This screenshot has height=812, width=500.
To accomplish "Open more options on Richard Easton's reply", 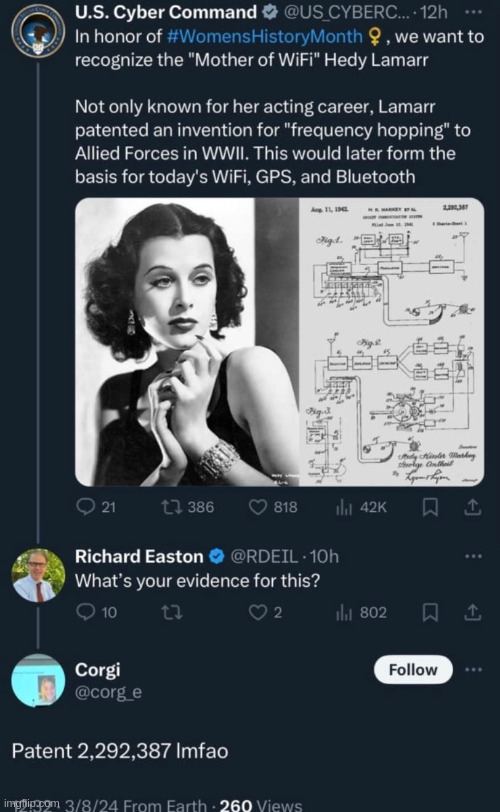I will pyautogui.click(x=473, y=556).
